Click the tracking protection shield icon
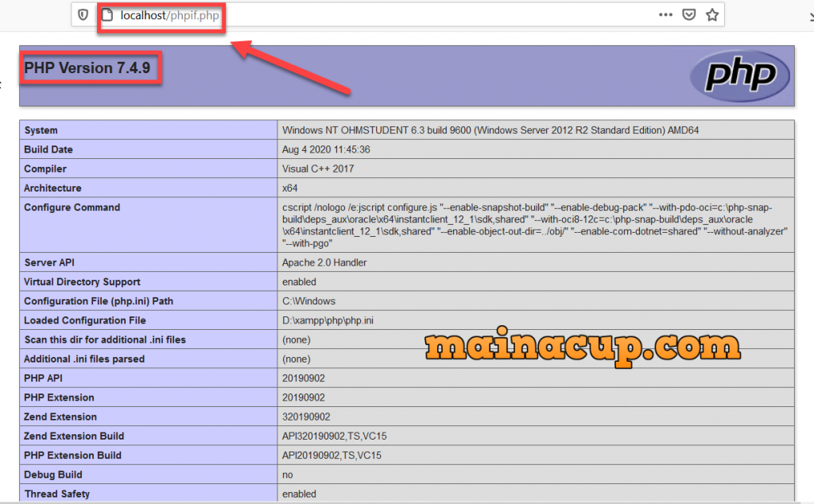Viewport: 814px width, 504px height. pyautogui.click(x=83, y=15)
